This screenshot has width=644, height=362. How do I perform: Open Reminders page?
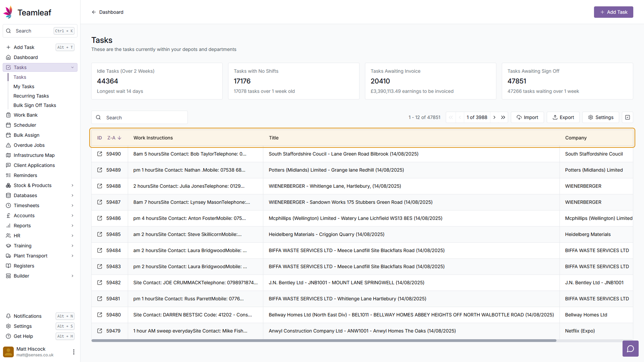(40, 175)
